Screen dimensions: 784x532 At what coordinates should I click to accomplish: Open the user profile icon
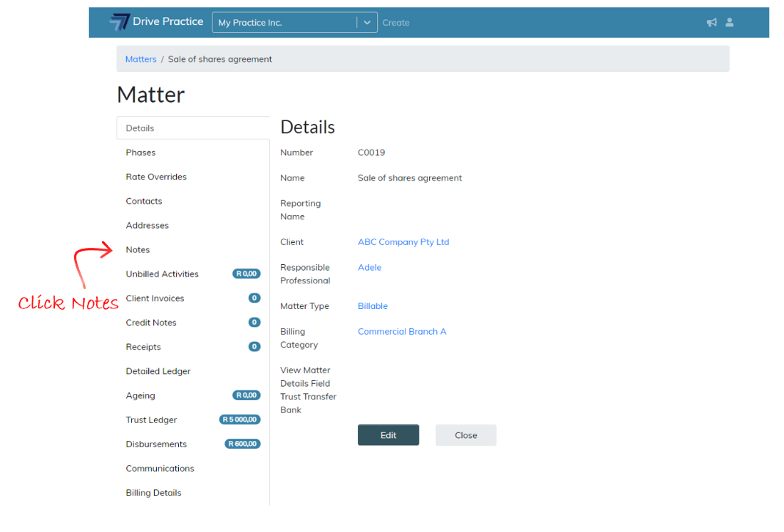point(729,22)
